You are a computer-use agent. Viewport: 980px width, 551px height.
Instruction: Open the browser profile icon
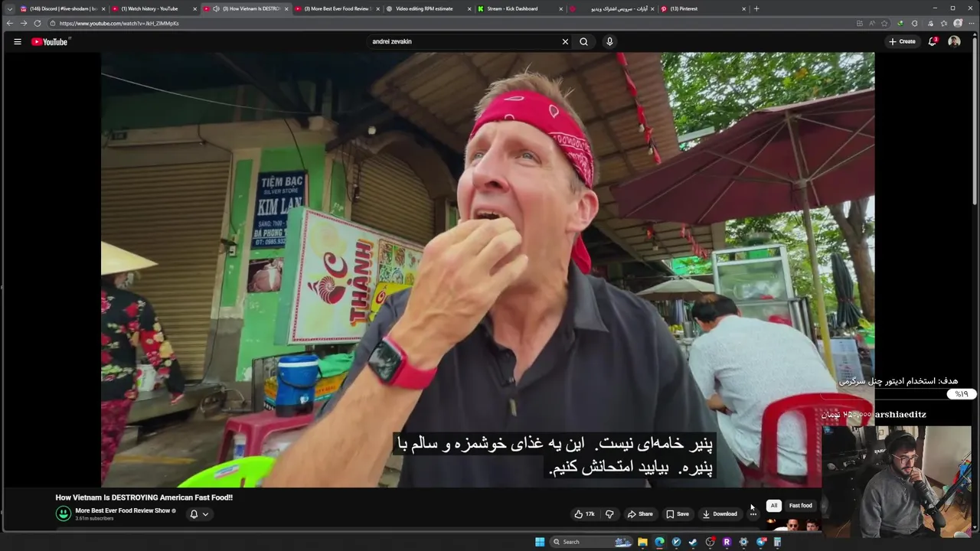coord(958,23)
